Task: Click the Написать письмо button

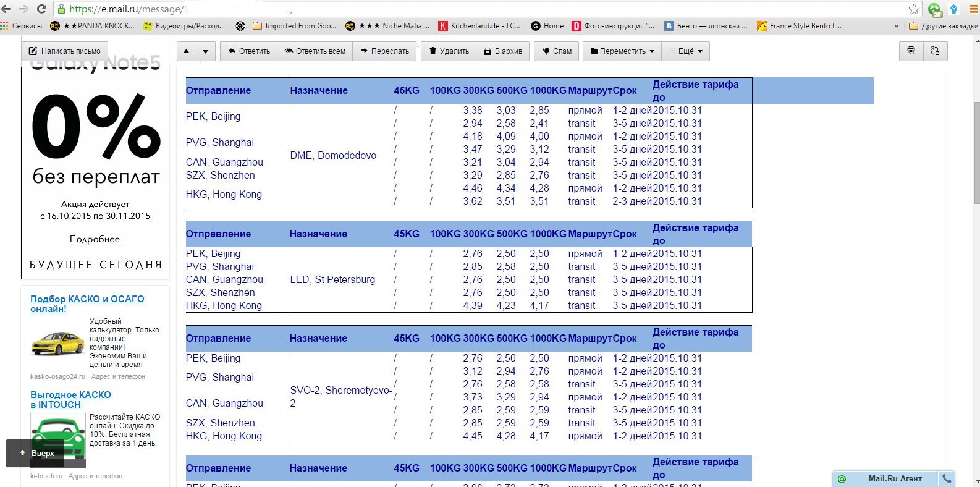Action: click(x=65, y=51)
